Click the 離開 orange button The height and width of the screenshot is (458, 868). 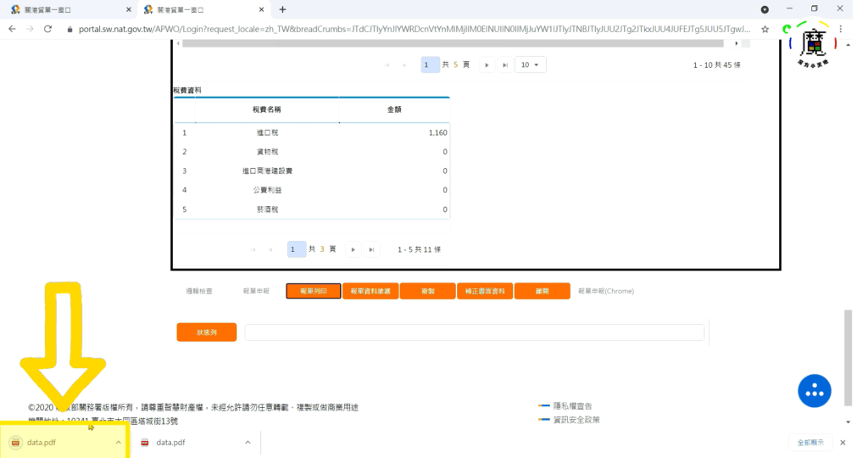click(x=542, y=291)
